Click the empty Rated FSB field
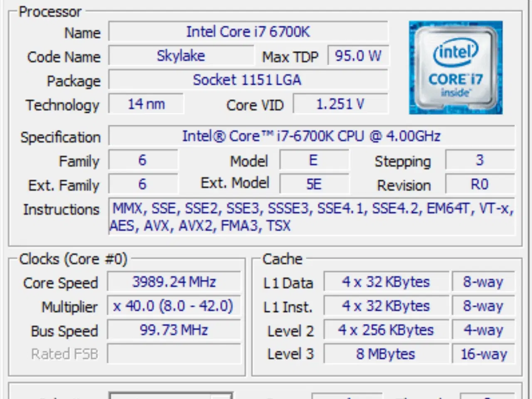Viewport: 532px width, 399px height. (174, 354)
